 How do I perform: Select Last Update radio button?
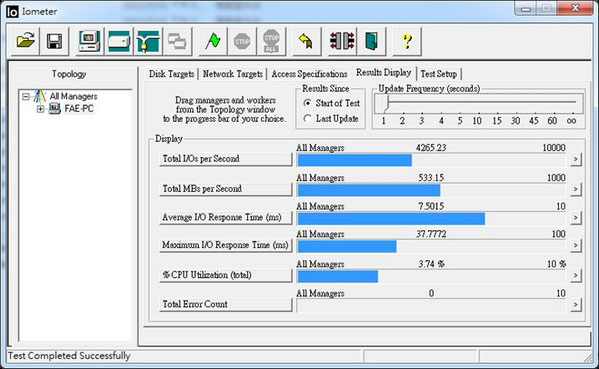307,118
